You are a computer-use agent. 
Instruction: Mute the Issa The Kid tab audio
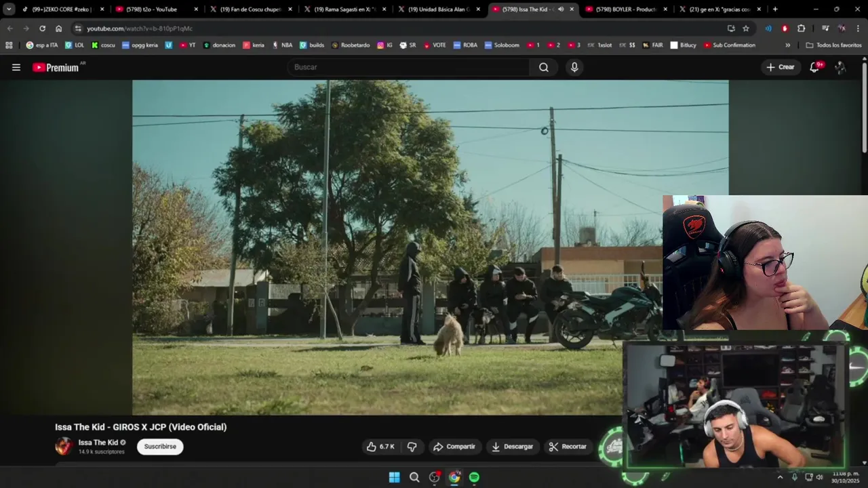pyautogui.click(x=561, y=9)
